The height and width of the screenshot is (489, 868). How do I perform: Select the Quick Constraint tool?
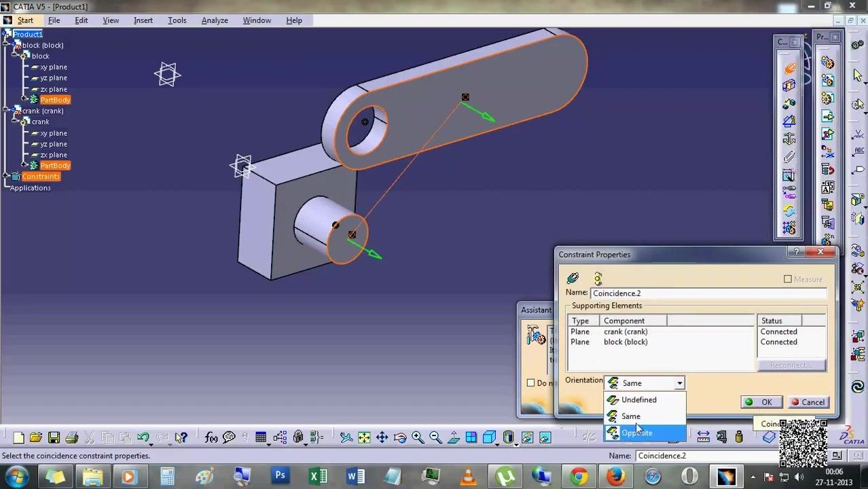click(789, 175)
